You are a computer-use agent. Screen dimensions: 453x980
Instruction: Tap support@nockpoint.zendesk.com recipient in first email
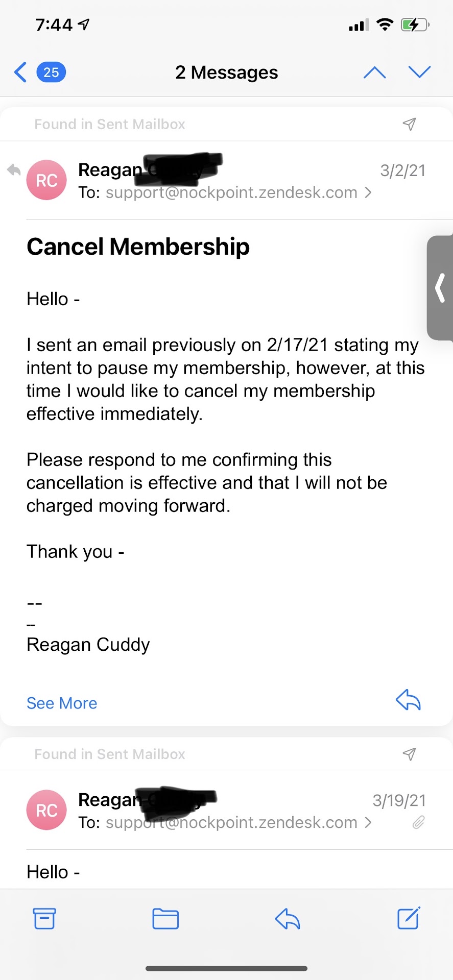(x=231, y=193)
